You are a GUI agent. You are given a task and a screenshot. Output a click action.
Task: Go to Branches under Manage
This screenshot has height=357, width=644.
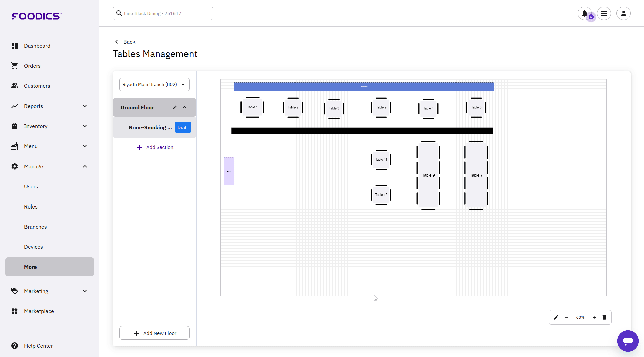[x=35, y=227]
